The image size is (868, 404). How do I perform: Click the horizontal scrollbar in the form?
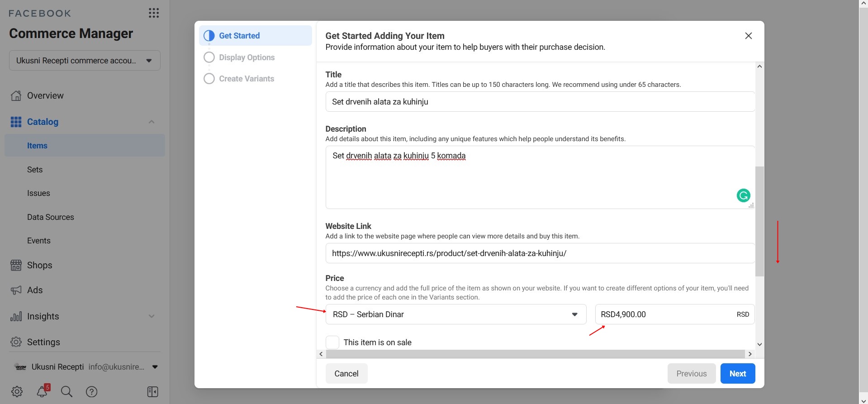(535, 354)
